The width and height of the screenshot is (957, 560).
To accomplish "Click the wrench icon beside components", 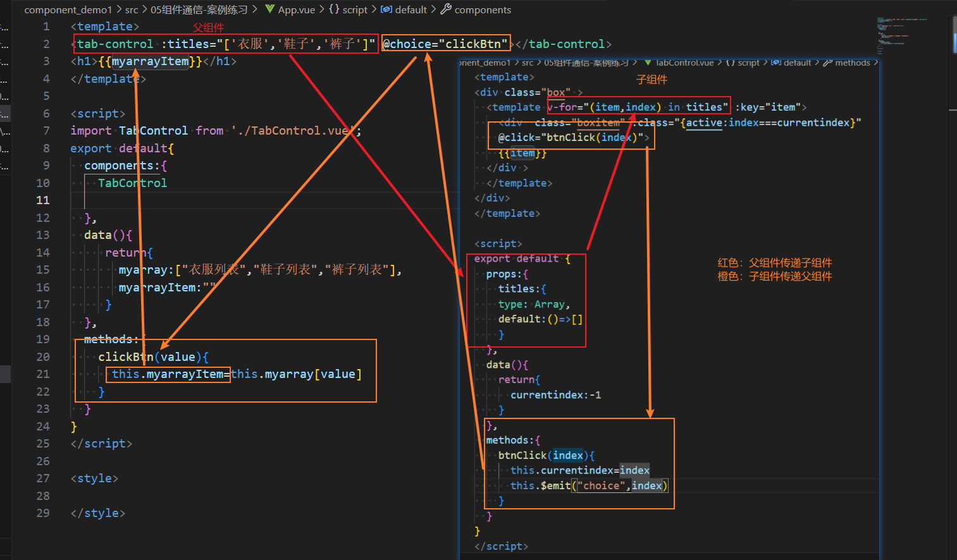I will coord(446,9).
